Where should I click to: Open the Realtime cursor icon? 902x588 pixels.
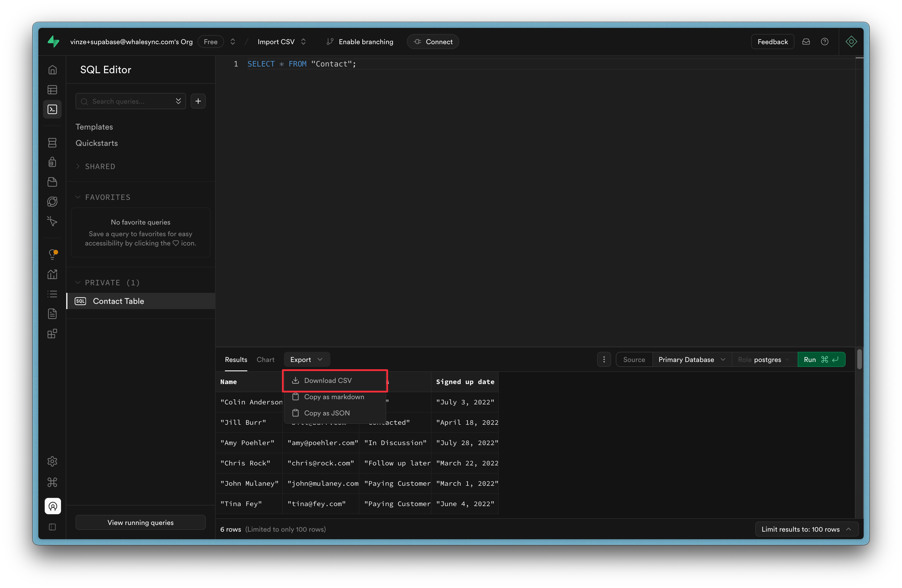click(52, 221)
